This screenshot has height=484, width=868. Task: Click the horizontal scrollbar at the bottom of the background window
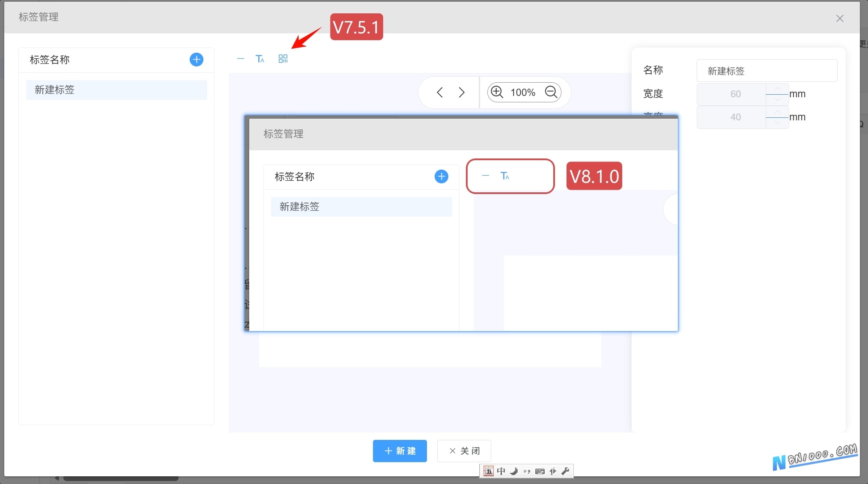point(121,478)
